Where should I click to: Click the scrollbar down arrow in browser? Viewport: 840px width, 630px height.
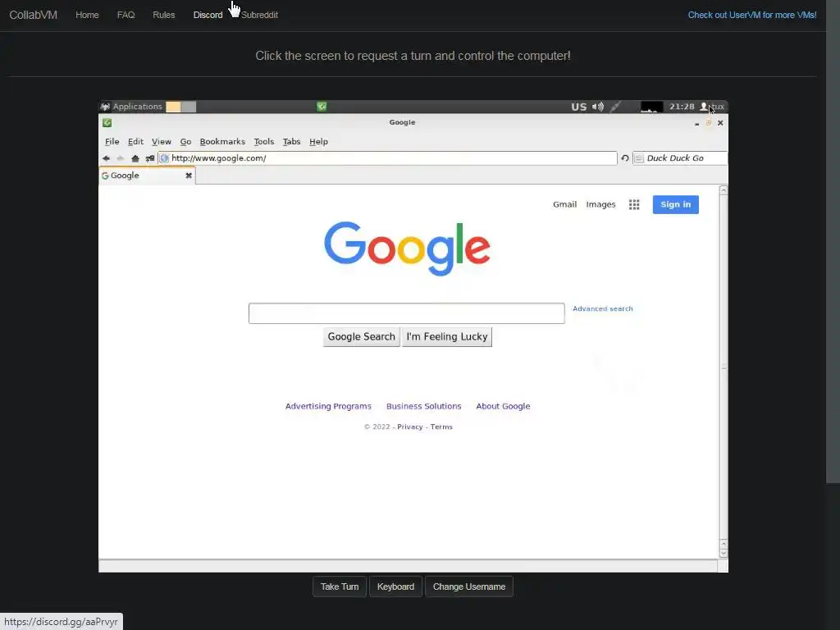click(x=724, y=554)
